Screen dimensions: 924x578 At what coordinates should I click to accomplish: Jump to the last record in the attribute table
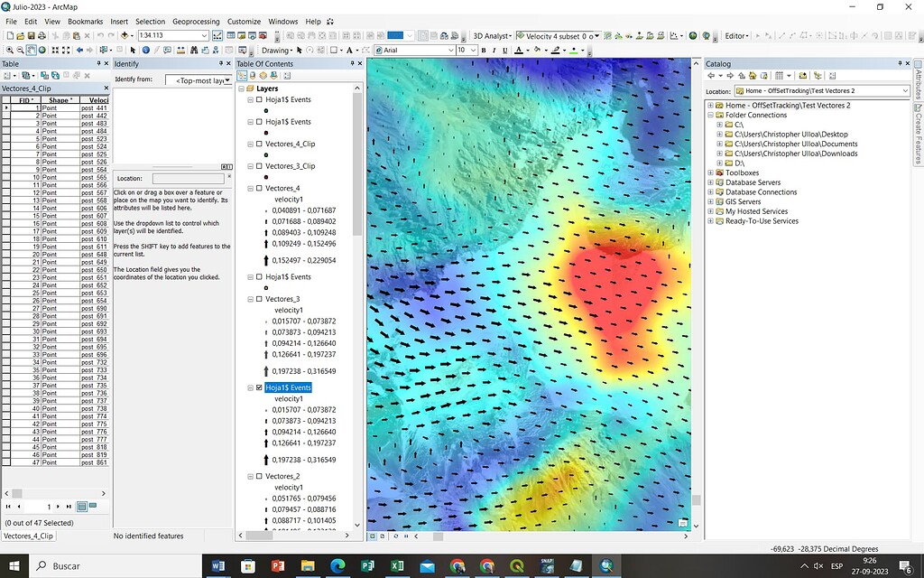(69, 507)
